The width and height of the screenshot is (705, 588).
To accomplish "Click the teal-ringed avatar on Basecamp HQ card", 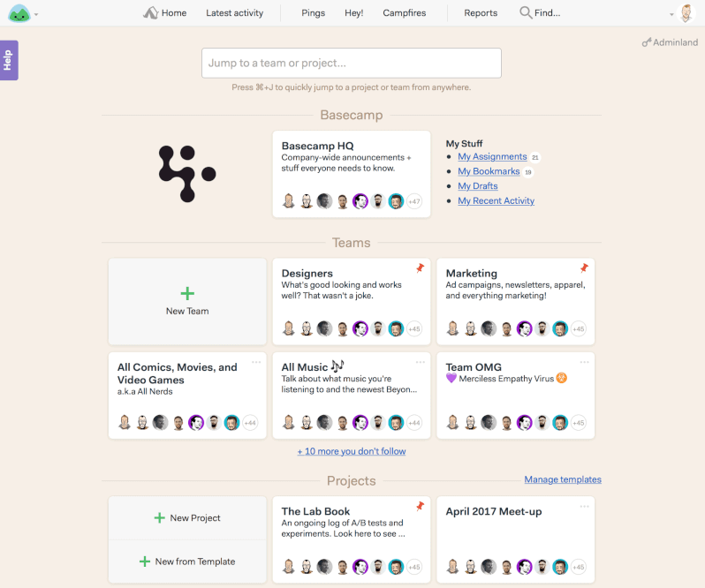I will pyautogui.click(x=396, y=201).
